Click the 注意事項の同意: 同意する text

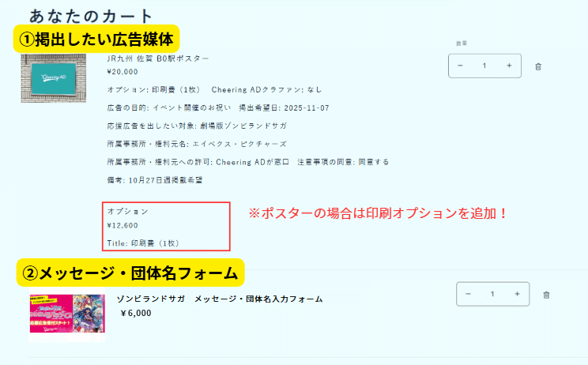tap(343, 162)
